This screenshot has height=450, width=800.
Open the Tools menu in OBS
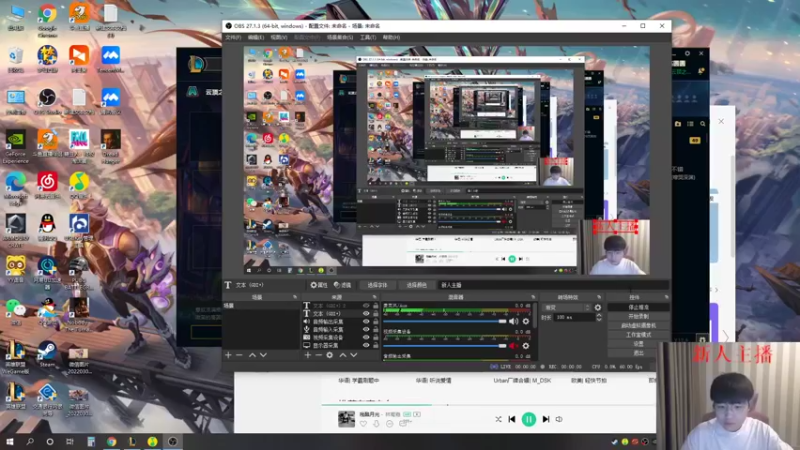(x=368, y=37)
